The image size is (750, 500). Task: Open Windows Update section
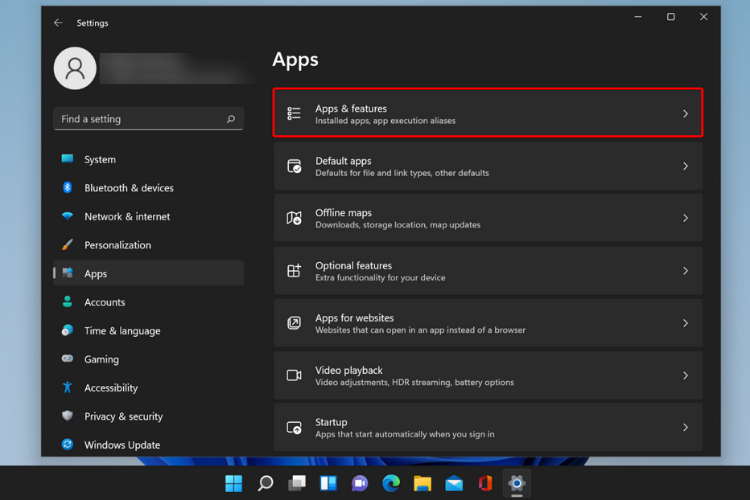click(x=122, y=445)
